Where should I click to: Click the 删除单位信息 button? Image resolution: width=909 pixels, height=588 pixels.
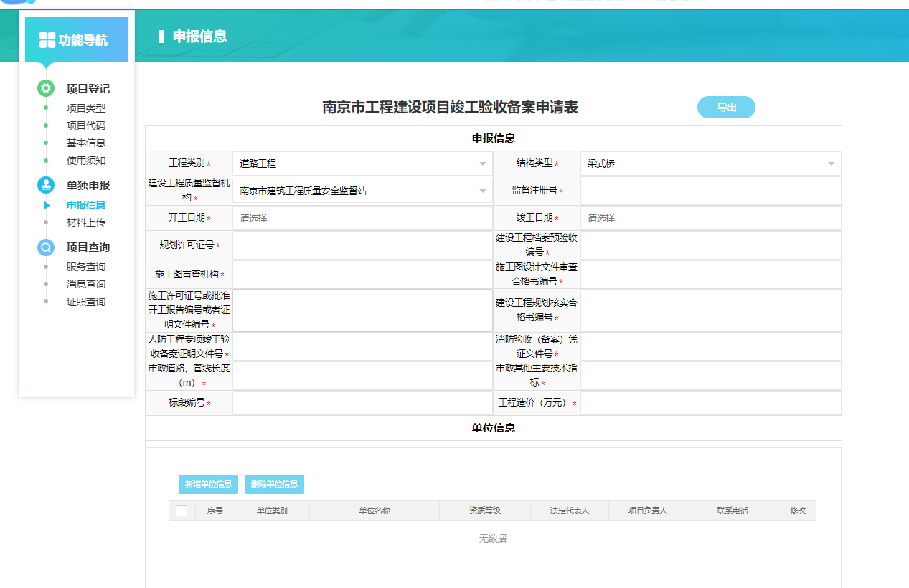[274, 485]
